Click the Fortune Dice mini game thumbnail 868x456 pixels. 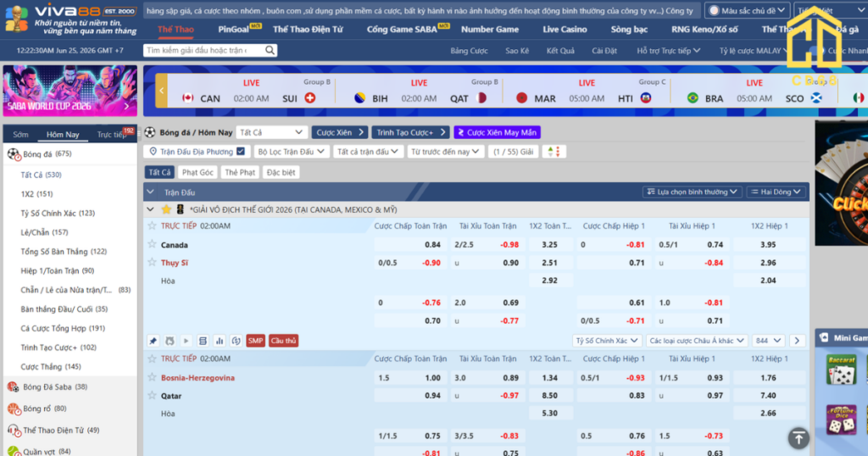(x=842, y=420)
